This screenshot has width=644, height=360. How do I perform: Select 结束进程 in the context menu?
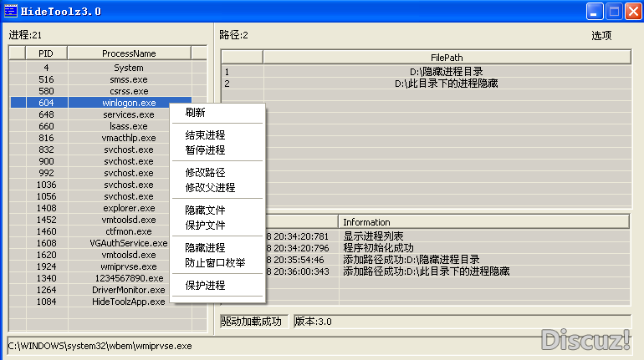[x=217, y=135]
